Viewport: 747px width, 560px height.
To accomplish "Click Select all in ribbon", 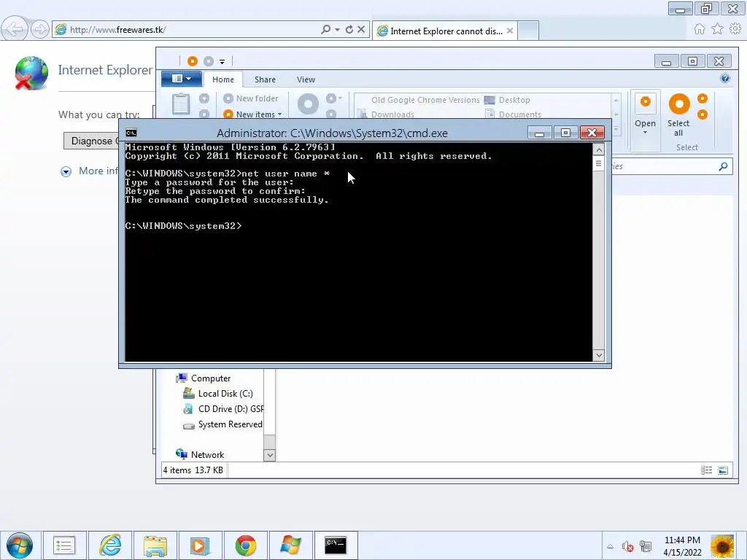I will [x=678, y=115].
